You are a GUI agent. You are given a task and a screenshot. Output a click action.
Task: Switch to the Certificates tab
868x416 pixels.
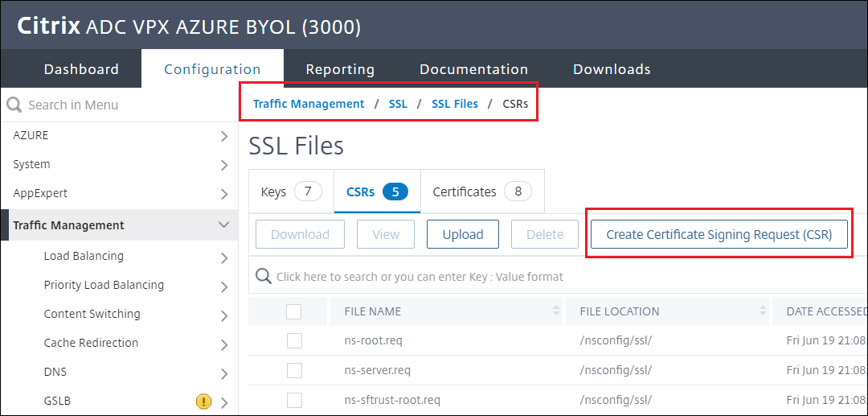pyautogui.click(x=481, y=192)
